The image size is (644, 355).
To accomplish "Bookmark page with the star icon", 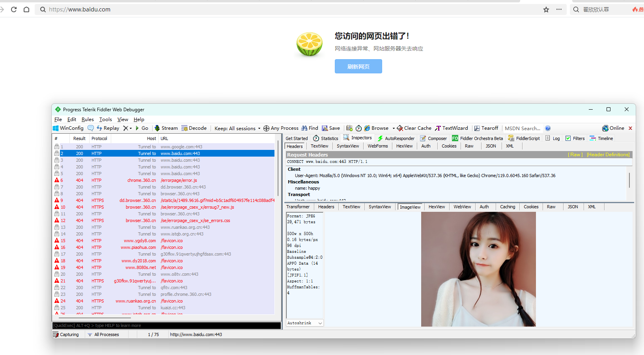I will pos(546,9).
